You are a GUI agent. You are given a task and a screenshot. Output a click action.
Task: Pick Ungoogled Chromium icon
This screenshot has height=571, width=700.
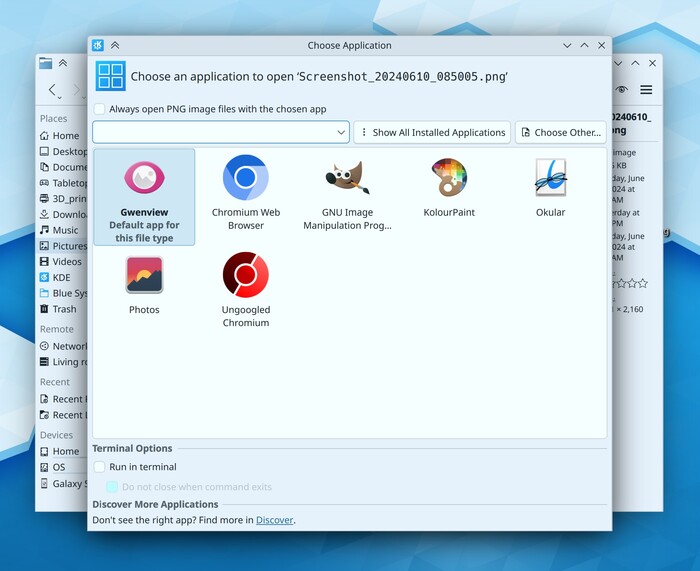(246, 275)
